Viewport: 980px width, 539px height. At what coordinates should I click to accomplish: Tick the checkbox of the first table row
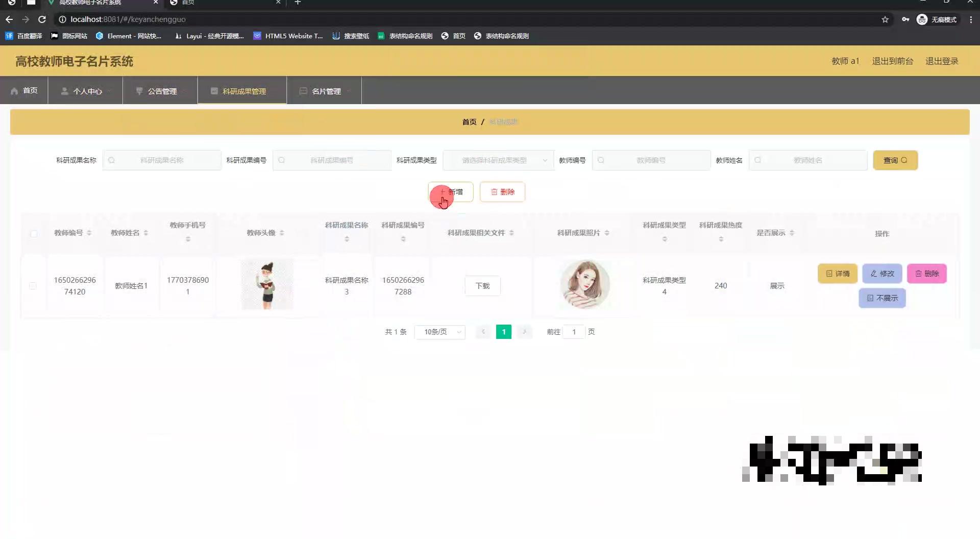(x=34, y=286)
